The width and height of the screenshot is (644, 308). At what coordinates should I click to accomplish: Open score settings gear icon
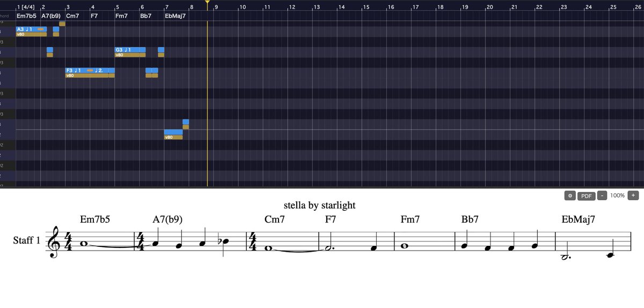point(570,196)
